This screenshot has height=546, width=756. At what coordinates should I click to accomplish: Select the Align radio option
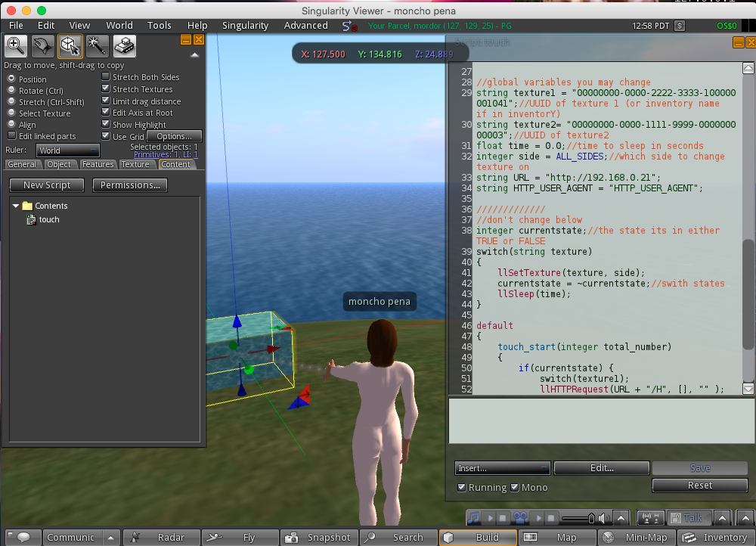11,125
